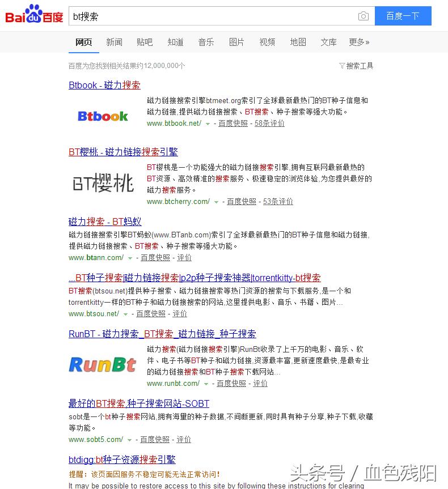Screen dimensions: 448x489
Task: View 53条评价 reviews
Action: pos(278,202)
